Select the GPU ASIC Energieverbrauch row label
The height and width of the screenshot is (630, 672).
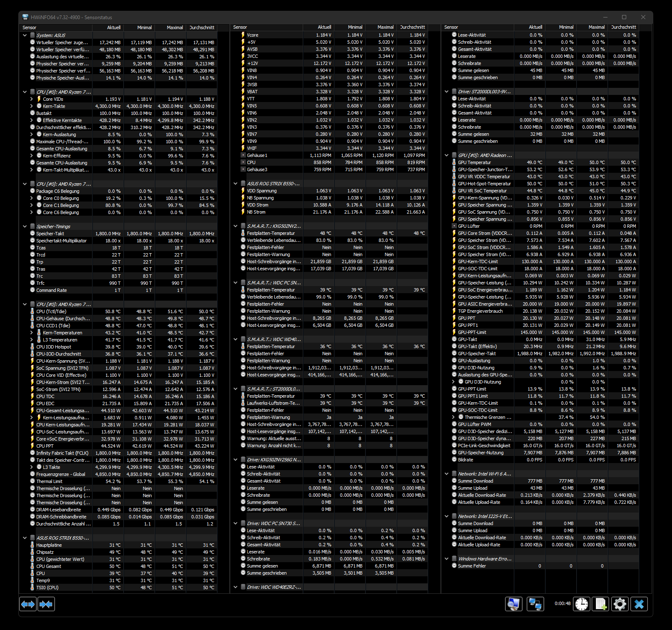(x=485, y=304)
